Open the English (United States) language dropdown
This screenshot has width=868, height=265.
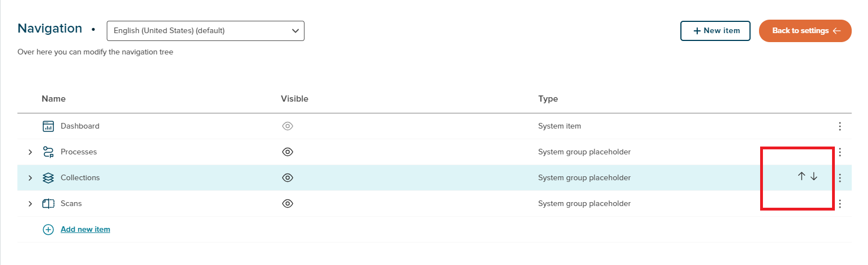[x=205, y=31]
